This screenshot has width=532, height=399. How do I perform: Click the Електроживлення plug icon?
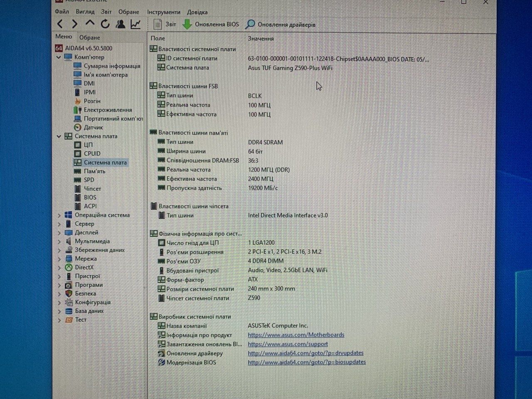[x=77, y=110]
